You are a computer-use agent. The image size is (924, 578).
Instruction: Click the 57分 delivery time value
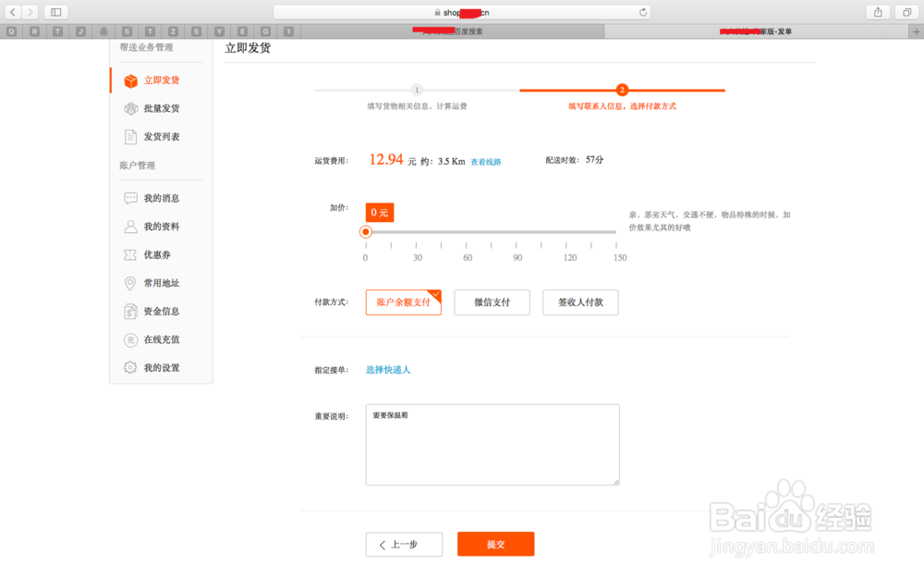[x=594, y=160]
